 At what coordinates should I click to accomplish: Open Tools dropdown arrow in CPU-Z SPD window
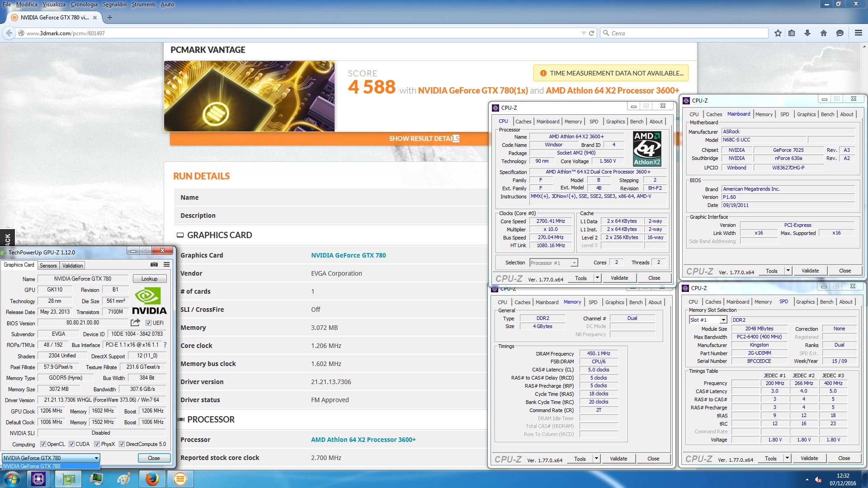point(788,458)
